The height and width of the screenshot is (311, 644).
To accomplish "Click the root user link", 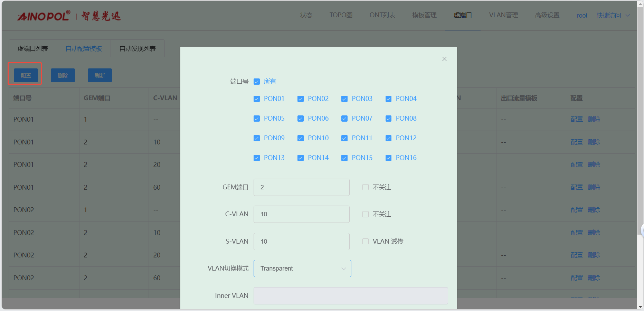I will (582, 16).
